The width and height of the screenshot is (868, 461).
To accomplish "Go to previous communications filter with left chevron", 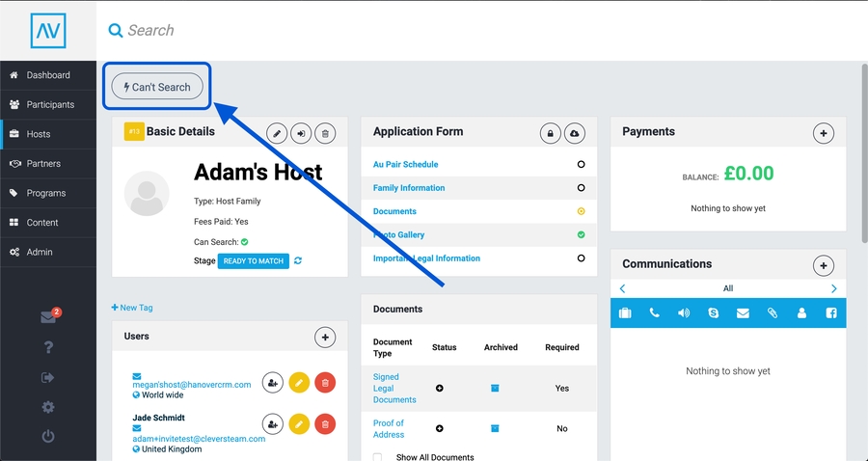I will click(623, 288).
